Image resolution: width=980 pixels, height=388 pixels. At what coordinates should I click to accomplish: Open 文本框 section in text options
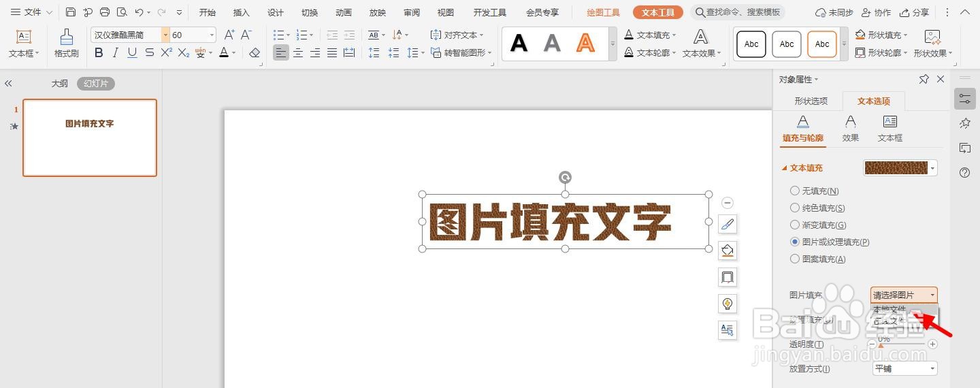point(890,129)
